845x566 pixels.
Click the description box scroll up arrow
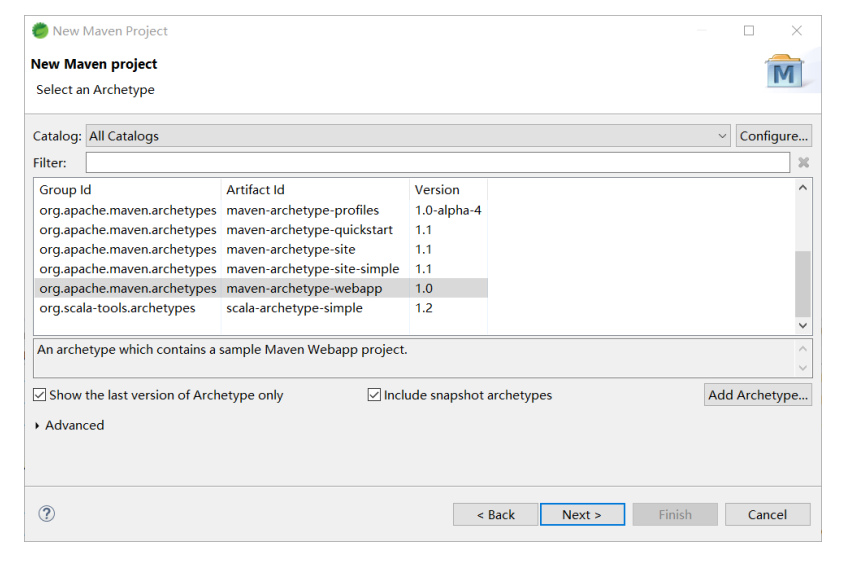click(x=802, y=349)
